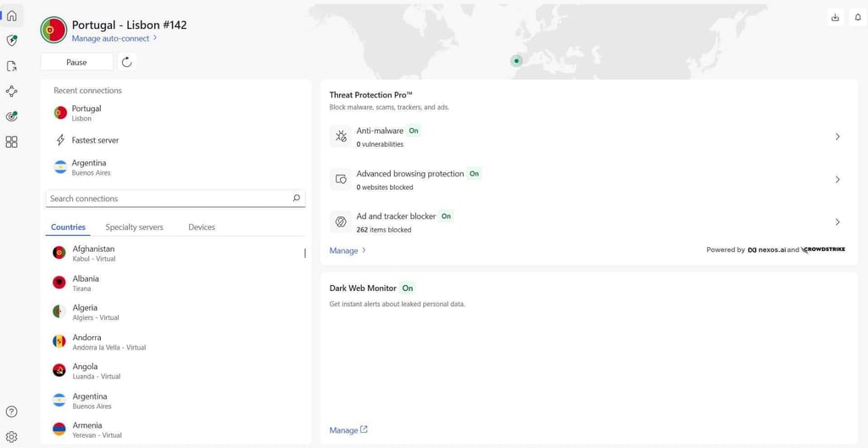Pause the VPN connection
Viewport: 868px width, 448px height.
pos(76,62)
